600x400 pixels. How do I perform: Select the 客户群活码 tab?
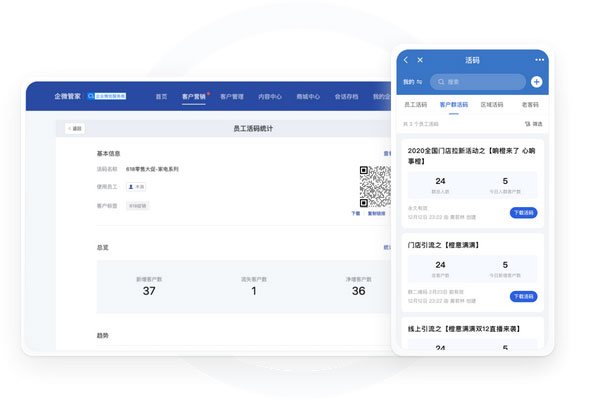coord(454,104)
